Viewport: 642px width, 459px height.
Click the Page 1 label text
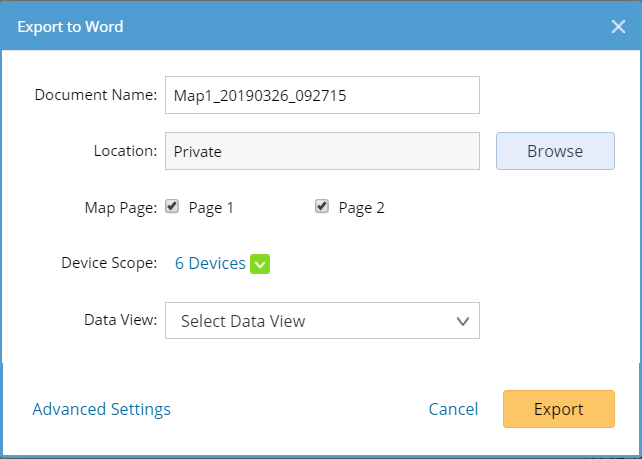pyautogui.click(x=211, y=208)
